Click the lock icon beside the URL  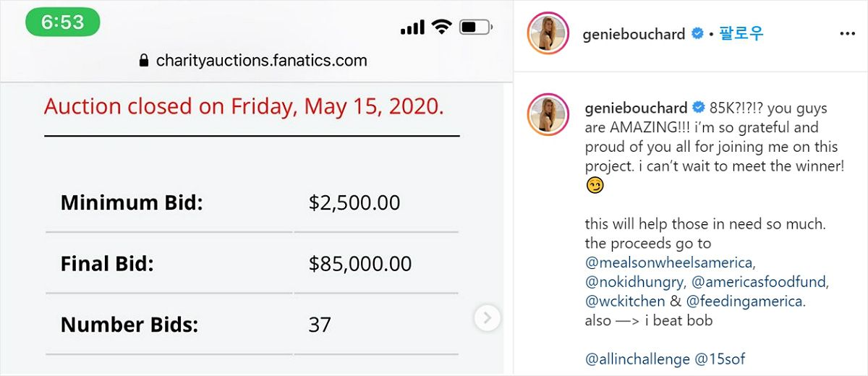pos(144,61)
